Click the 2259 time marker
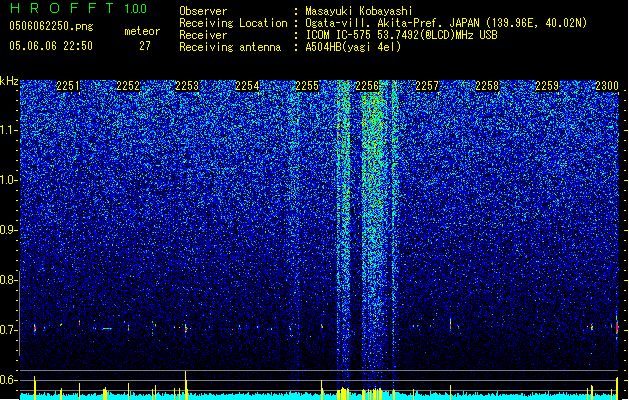The width and height of the screenshot is (629, 400). [x=547, y=86]
